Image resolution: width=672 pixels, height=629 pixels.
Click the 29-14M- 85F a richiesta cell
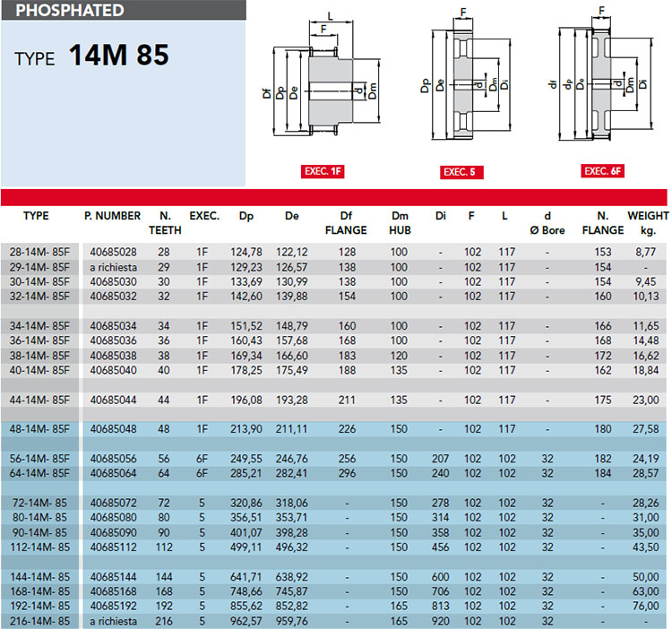click(114, 267)
